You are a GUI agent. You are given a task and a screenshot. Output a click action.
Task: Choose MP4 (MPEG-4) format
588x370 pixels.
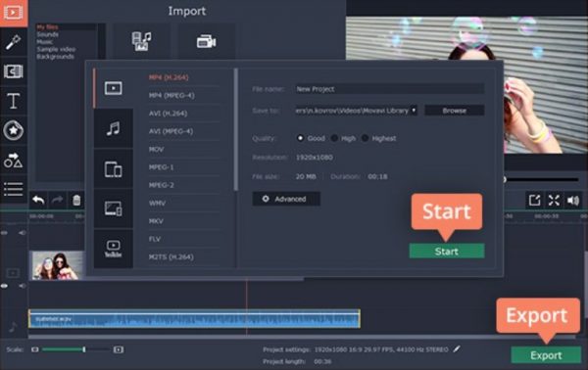171,96
